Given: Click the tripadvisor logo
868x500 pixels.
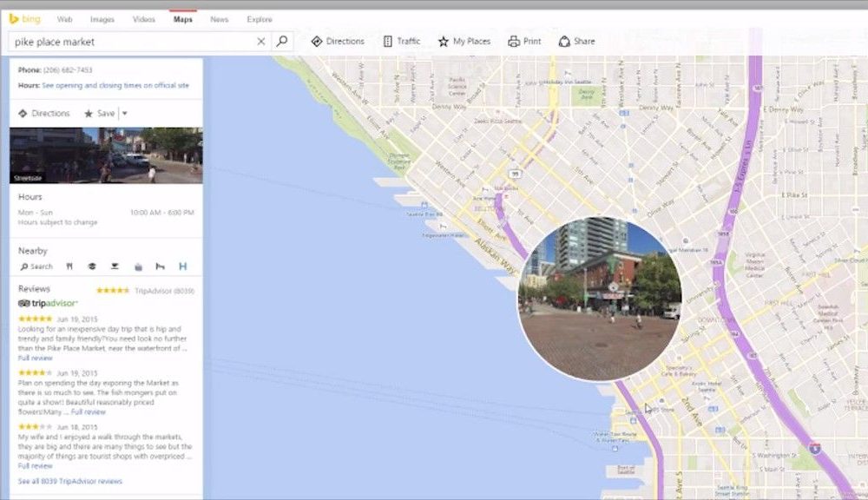Looking at the screenshot, I should 48,304.
